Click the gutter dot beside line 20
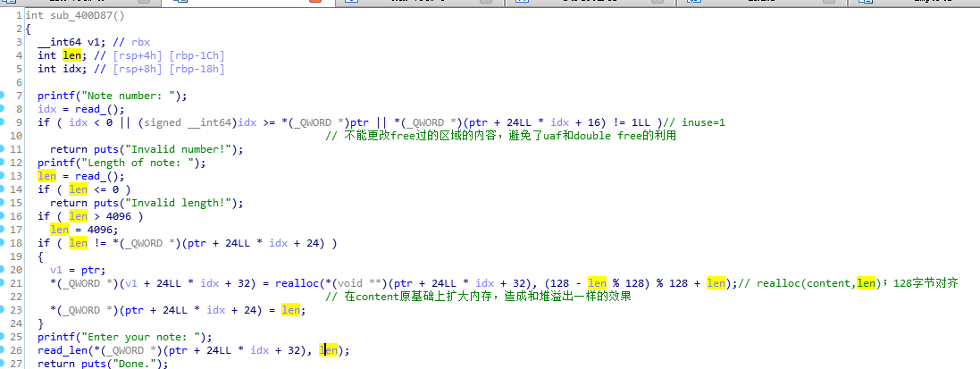The height and width of the screenshot is (369, 980). point(4,270)
